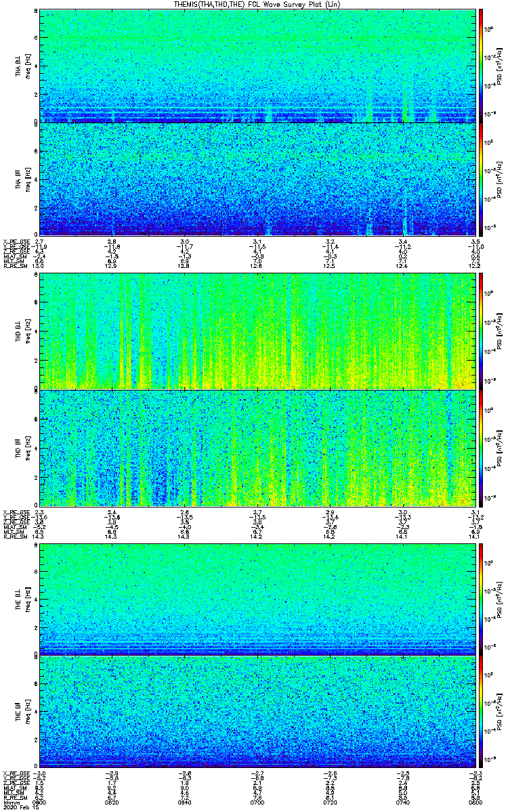508x812 pixels.
Task: Click the THE B-perpendicular freq [Hz] axis label
Action: tap(27, 600)
